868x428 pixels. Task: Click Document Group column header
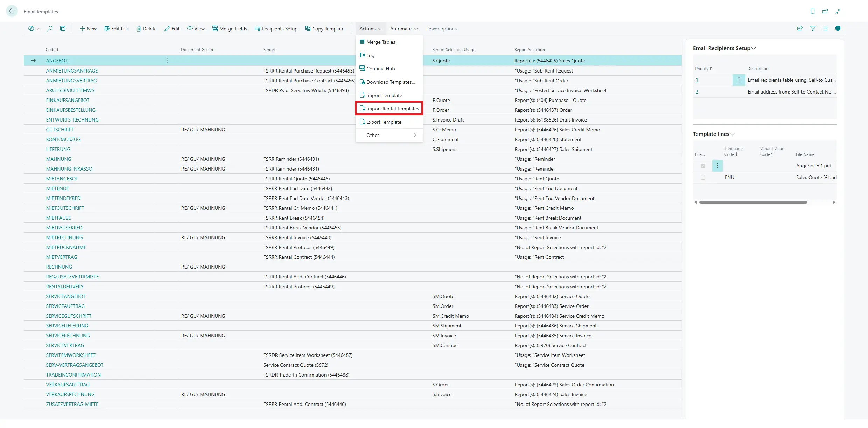tap(197, 50)
